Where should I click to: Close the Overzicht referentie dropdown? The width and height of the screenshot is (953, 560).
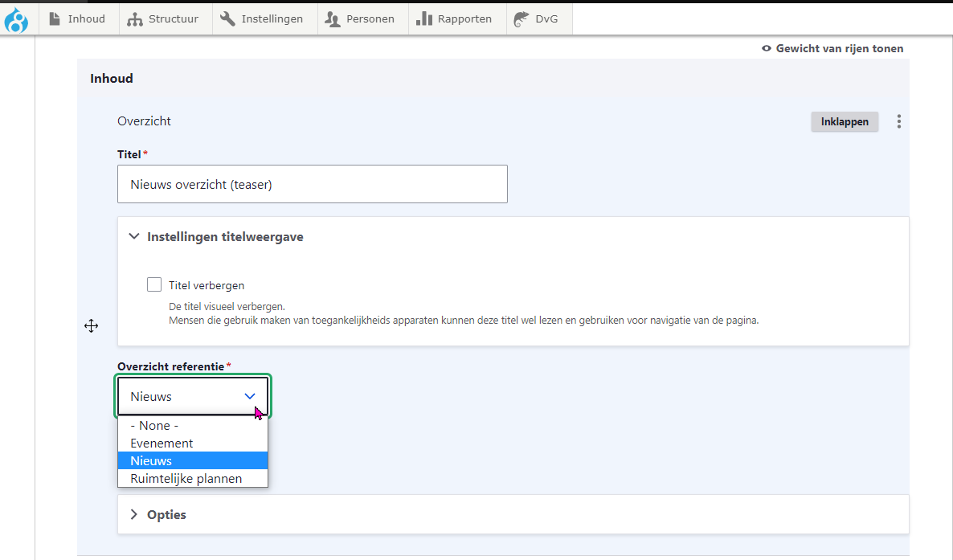(249, 396)
